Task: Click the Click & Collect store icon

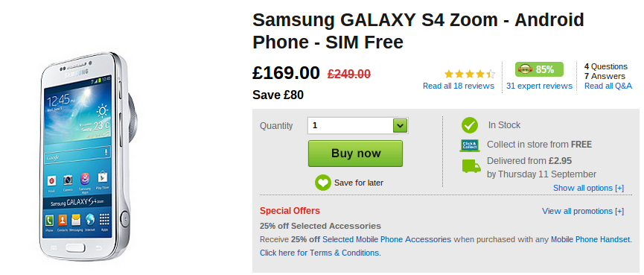Action: (x=470, y=145)
